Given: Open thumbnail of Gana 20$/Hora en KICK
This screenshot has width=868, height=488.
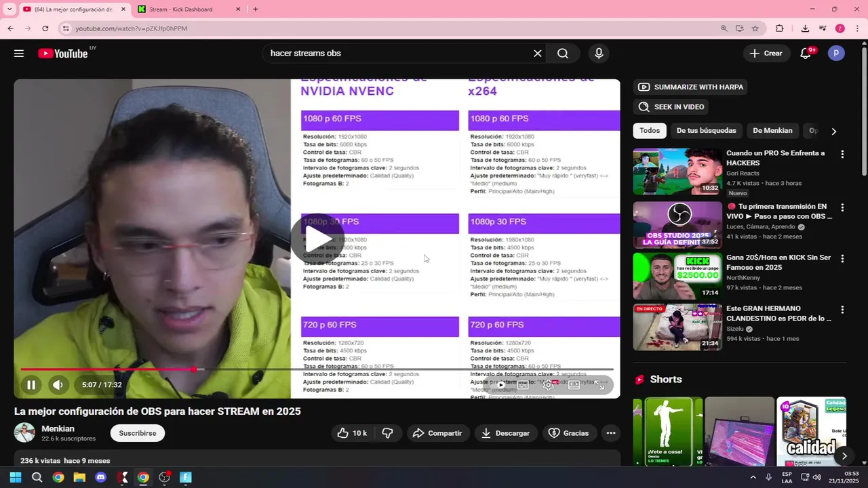Looking at the screenshot, I should (677, 277).
